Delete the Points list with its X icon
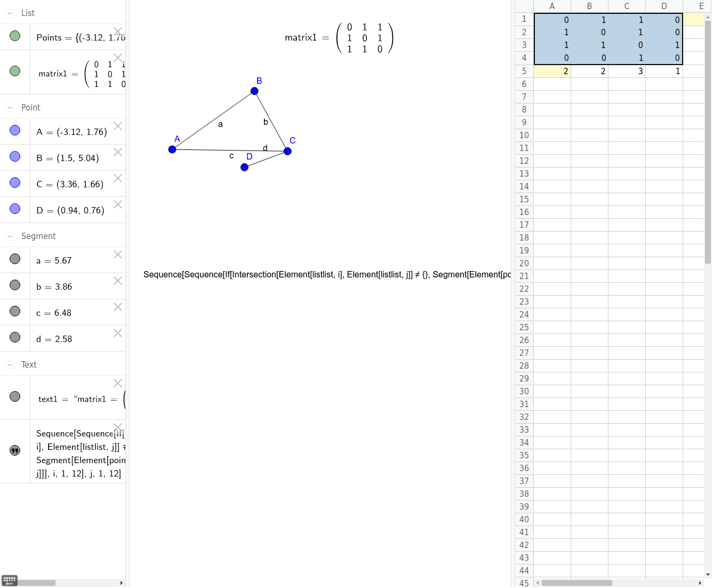The height and width of the screenshot is (588, 713). (118, 31)
